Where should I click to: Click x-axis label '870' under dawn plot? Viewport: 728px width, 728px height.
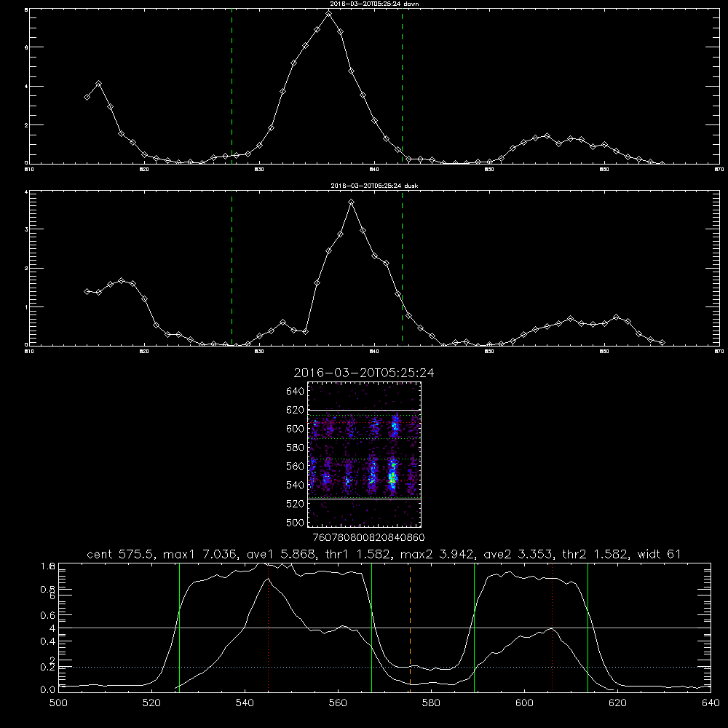(719, 170)
